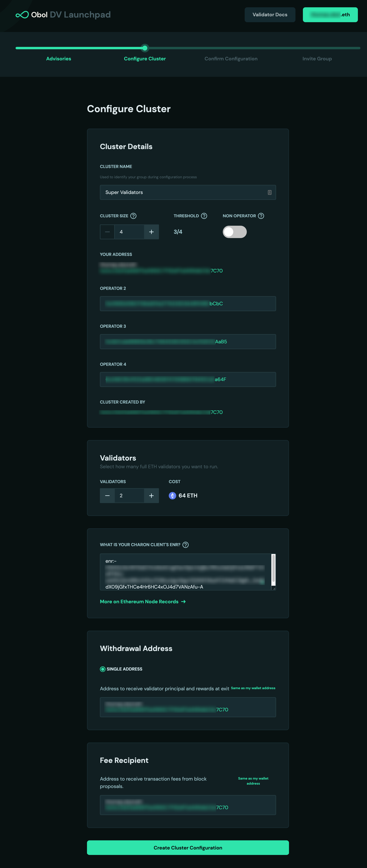Increase cluster size with the plus stepper
Screen dimensions: 367x868
tap(151, 232)
